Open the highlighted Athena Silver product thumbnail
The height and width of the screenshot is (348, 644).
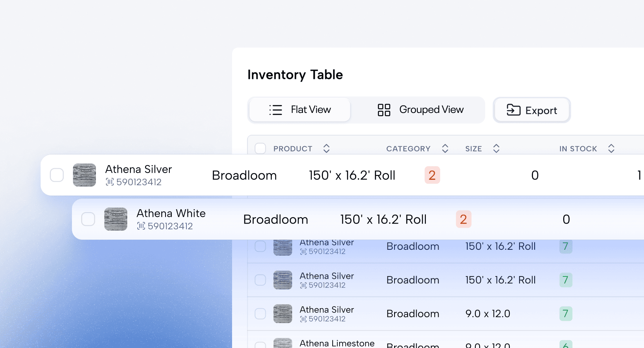pyautogui.click(x=84, y=175)
